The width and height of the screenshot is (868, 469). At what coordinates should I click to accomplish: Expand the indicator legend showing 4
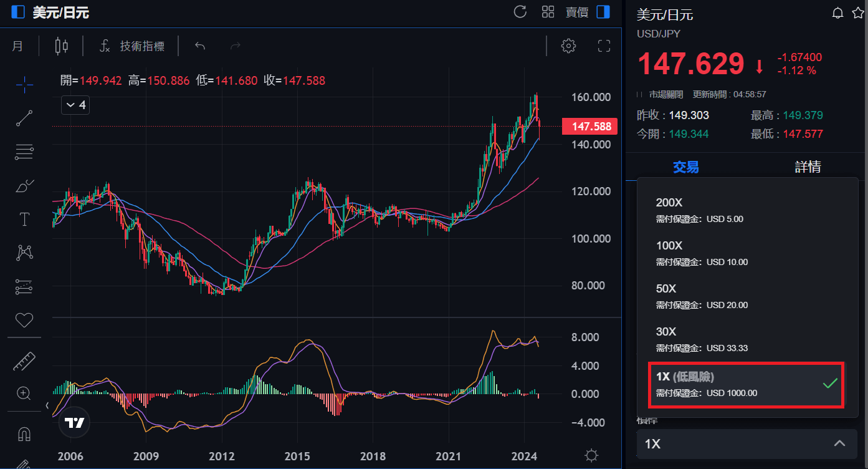(x=75, y=105)
